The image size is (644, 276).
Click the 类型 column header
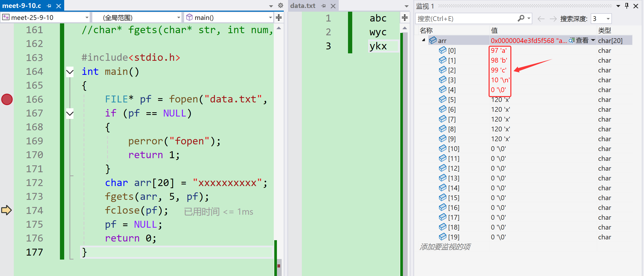point(605,31)
